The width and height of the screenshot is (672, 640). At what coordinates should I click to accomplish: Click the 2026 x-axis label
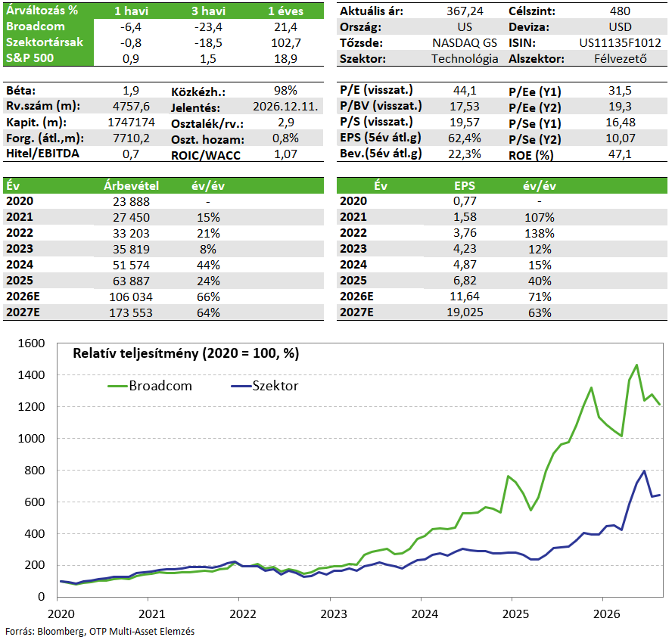click(x=606, y=614)
